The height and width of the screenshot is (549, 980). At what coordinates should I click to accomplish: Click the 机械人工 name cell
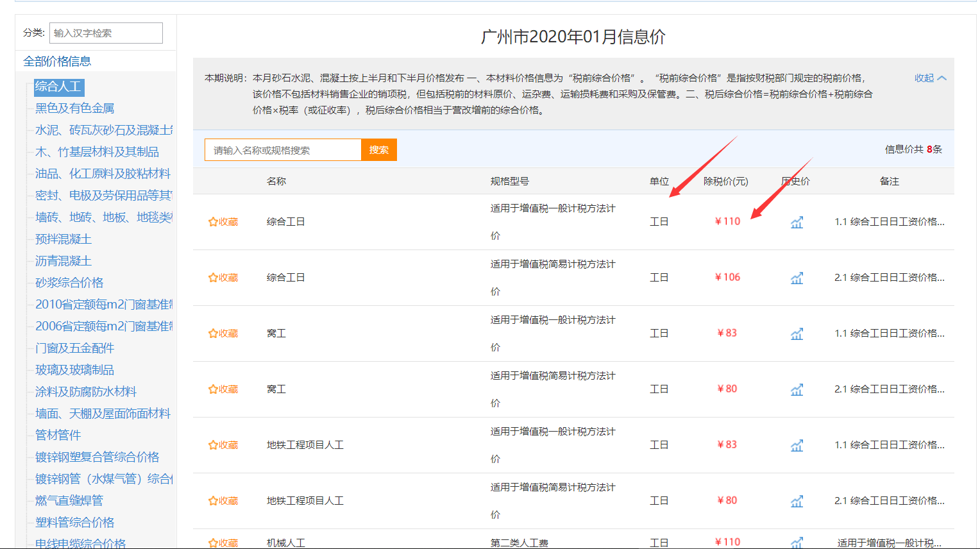[286, 543]
